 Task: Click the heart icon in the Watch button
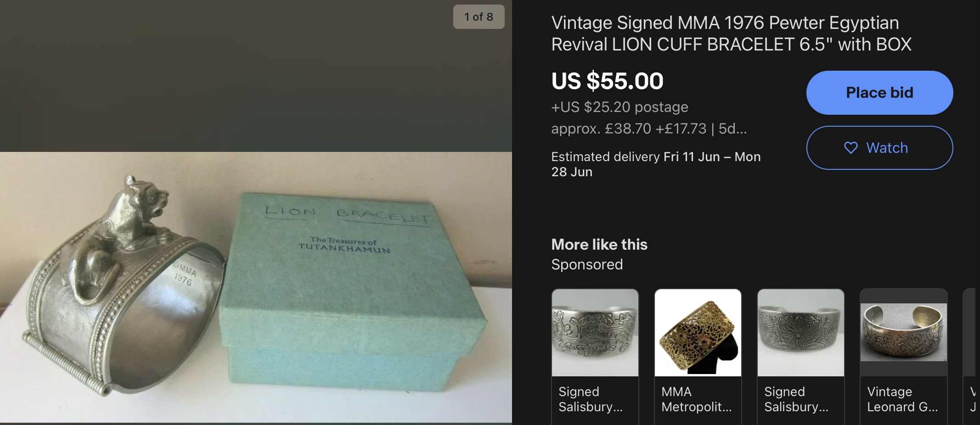850,148
